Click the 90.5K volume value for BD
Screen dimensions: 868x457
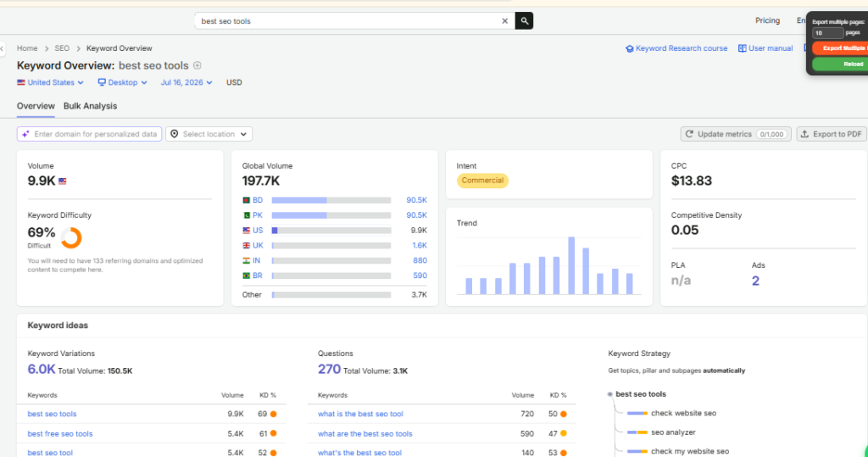[x=416, y=200]
